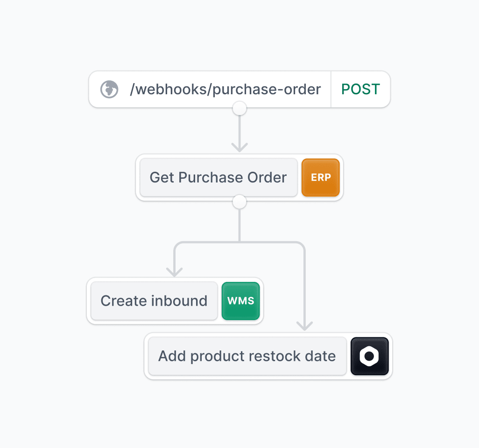Select the Create inbound step
The width and height of the screenshot is (479, 448).
[154, 301]
